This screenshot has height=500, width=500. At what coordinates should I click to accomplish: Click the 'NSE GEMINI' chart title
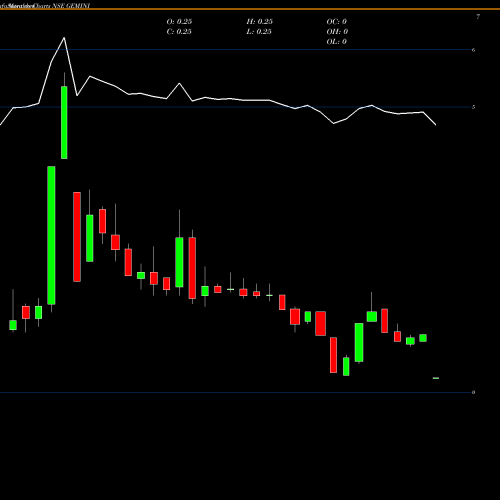coord(71,6)
